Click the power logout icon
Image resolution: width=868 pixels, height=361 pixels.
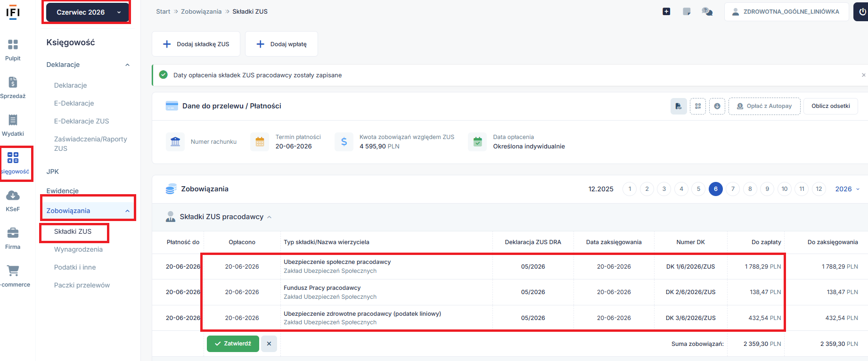coord(862,12)
